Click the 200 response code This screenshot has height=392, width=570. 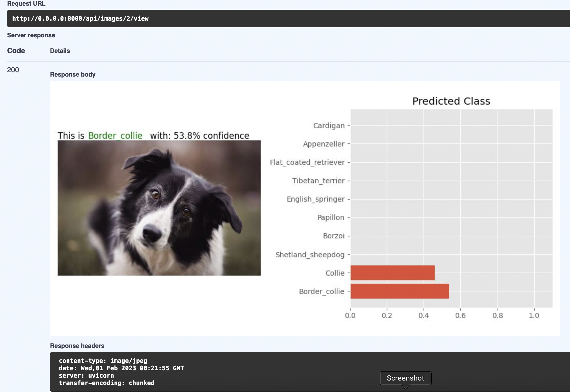[x=13, y=70]
